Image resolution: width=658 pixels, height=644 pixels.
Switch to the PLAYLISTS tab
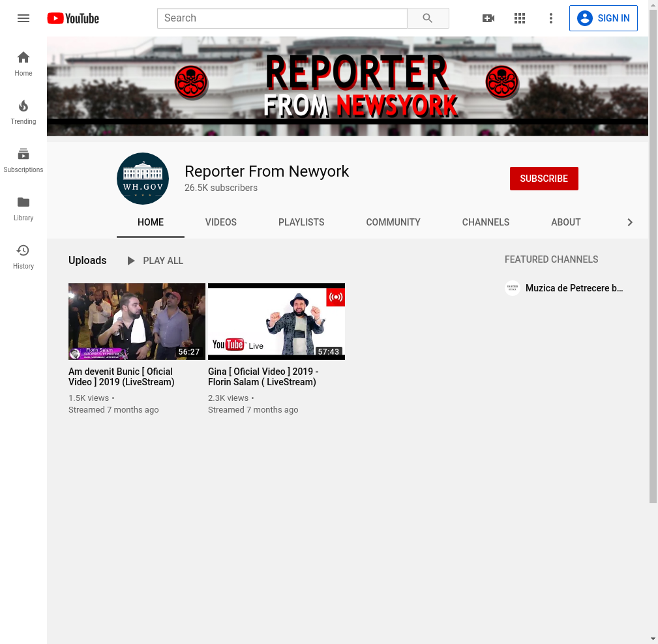click(x=301, y=222)
